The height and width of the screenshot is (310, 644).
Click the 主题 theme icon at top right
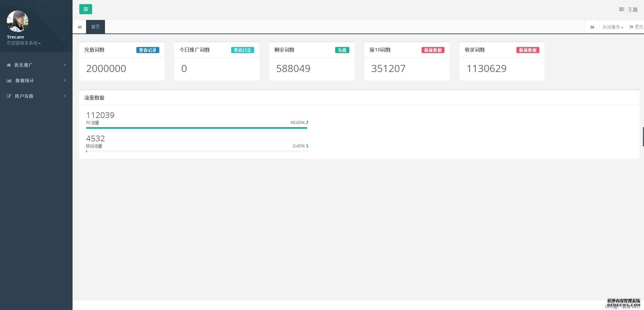point(621,9)
